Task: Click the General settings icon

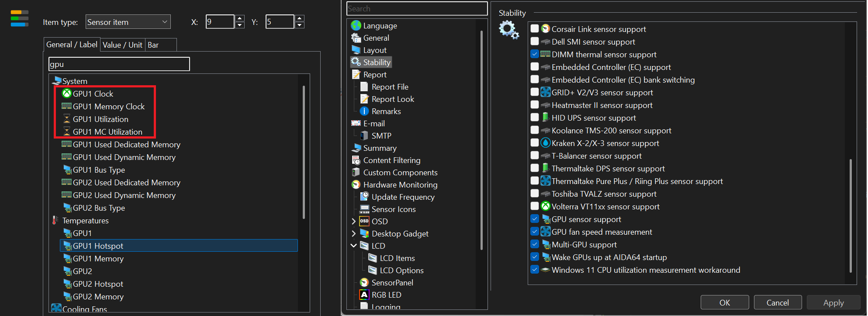Action: tap(356, 38)
